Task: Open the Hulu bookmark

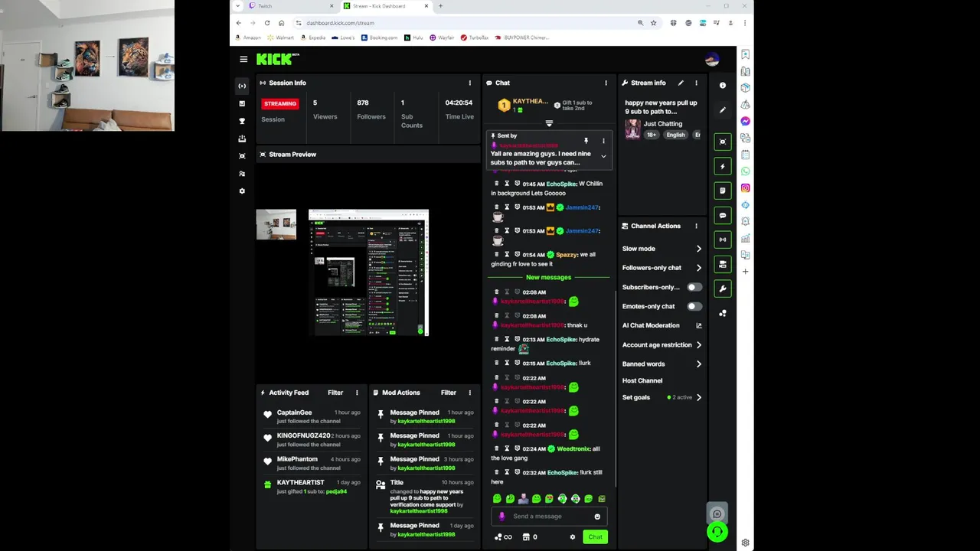Action: tap(414, 37)
